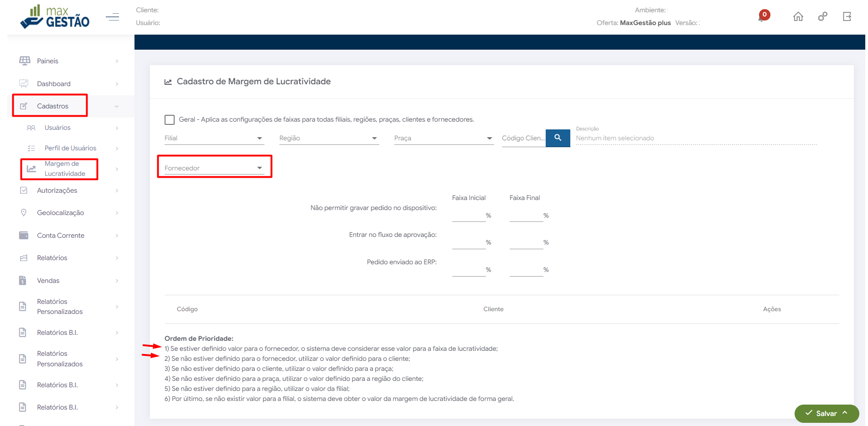Toggle the hamburger sidebar menu icon
Screen dimensions: 868x426
[x=112, y=17]
